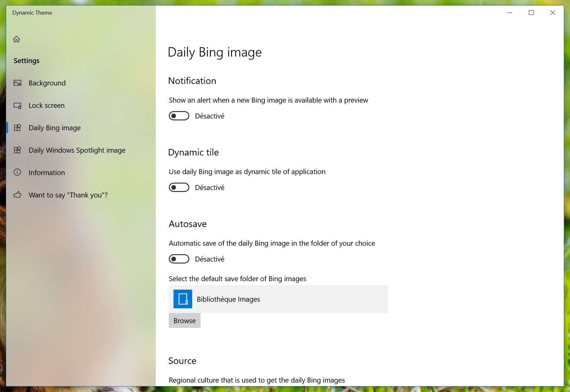Click the Source section heading

point(183,361)
